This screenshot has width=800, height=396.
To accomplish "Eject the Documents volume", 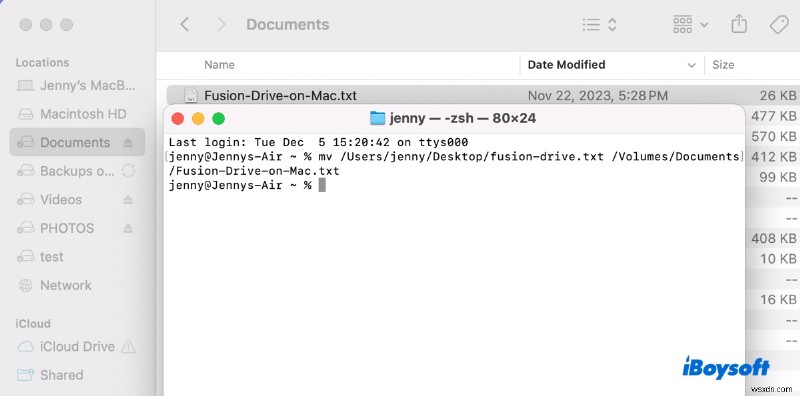I will [128, 142].
